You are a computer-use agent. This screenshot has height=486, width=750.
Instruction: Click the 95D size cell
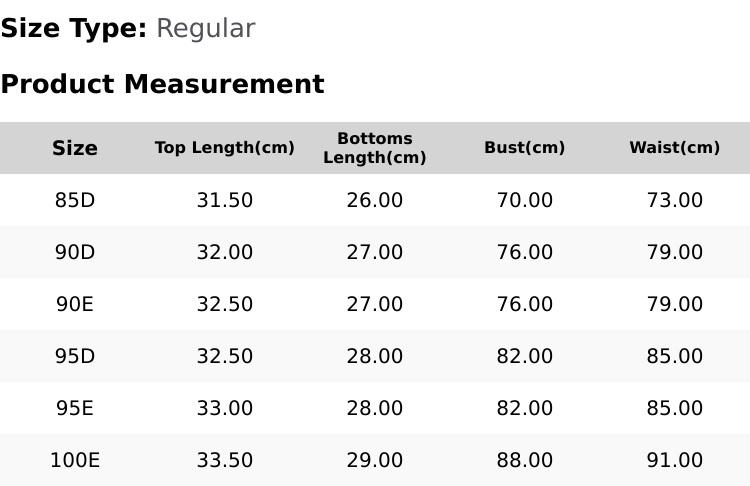(75, 356)
